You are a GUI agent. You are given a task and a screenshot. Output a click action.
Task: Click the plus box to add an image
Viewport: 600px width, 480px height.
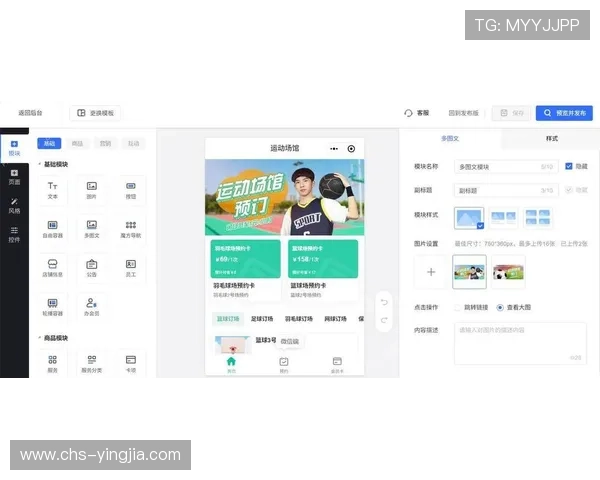431,272
